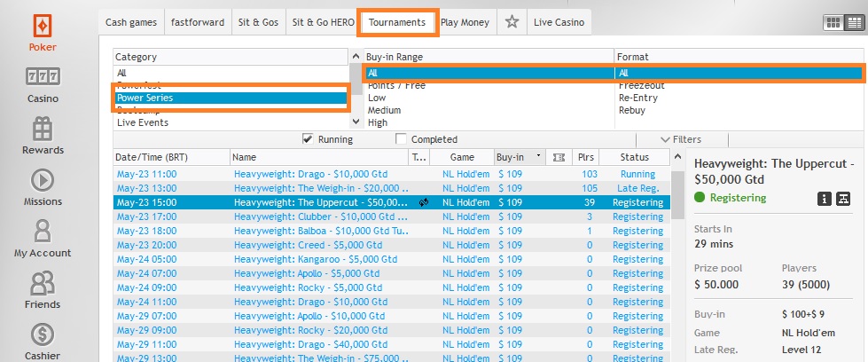
Task: Sort by Date/Time (BRT) column
Action: [172, 157]
